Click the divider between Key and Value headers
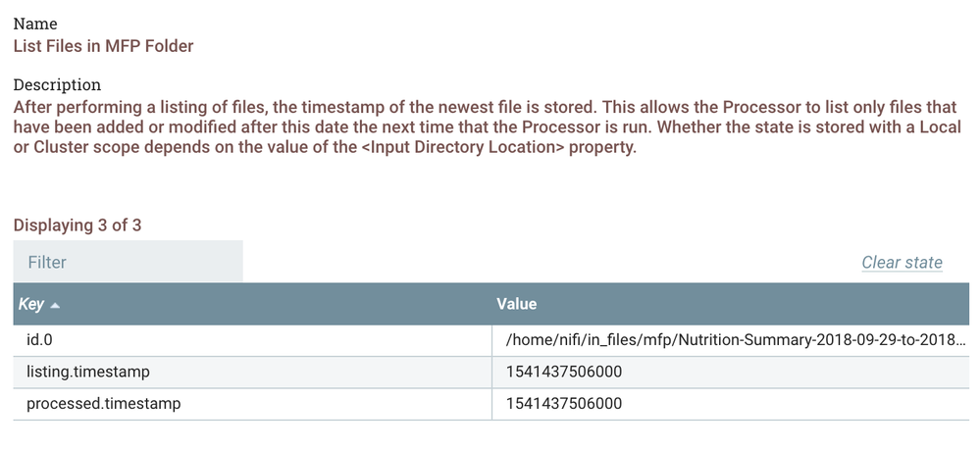The height and width of the screenshot is (450, 980). (492, 304)
